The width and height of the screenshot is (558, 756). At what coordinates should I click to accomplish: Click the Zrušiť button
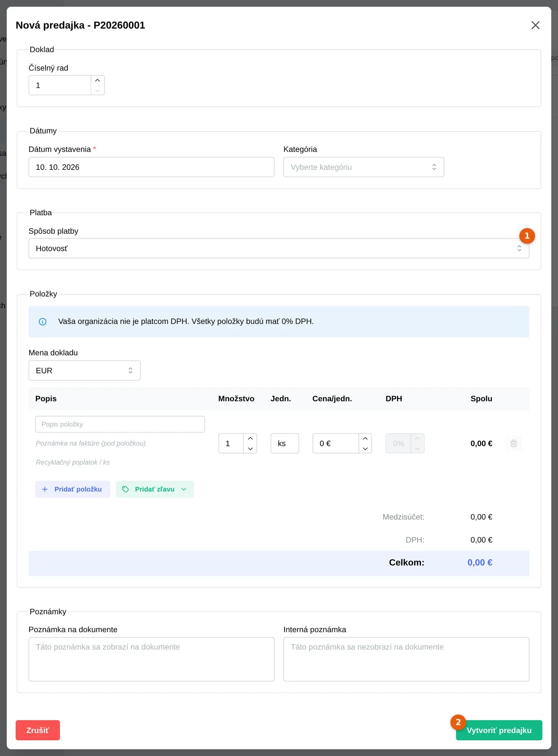38,730
